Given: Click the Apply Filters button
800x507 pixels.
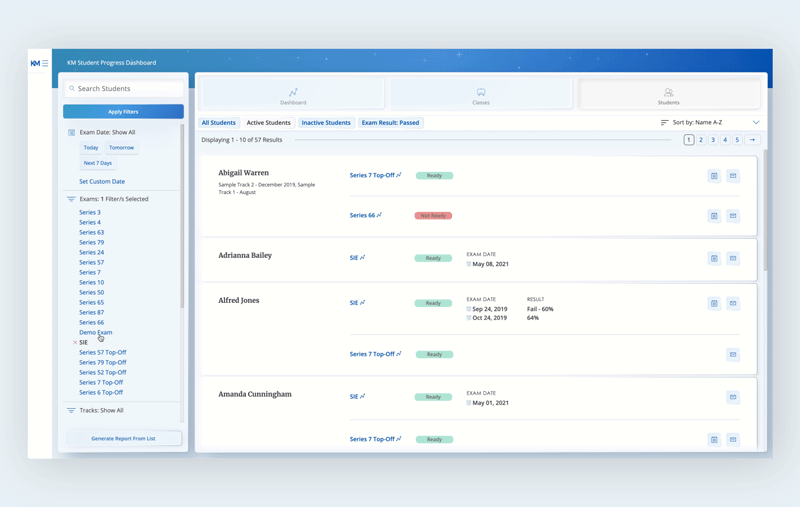Looking at the screenshot, I should [x=123, y=112].
